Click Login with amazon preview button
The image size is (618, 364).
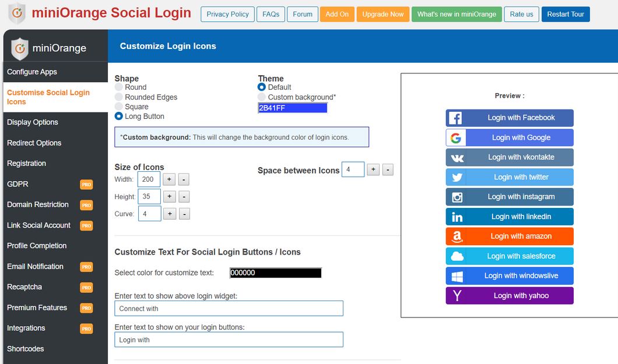[510, 236]
